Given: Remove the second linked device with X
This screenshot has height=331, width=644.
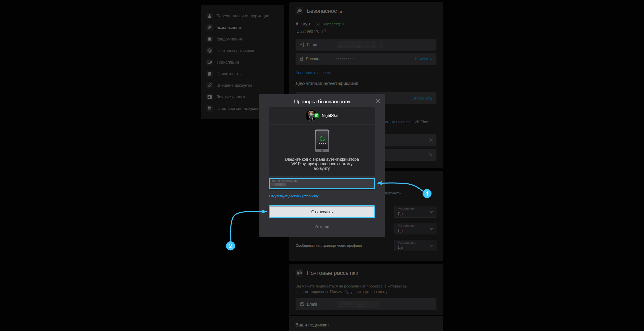Looking at the screenshot, I should click(431, 155).
